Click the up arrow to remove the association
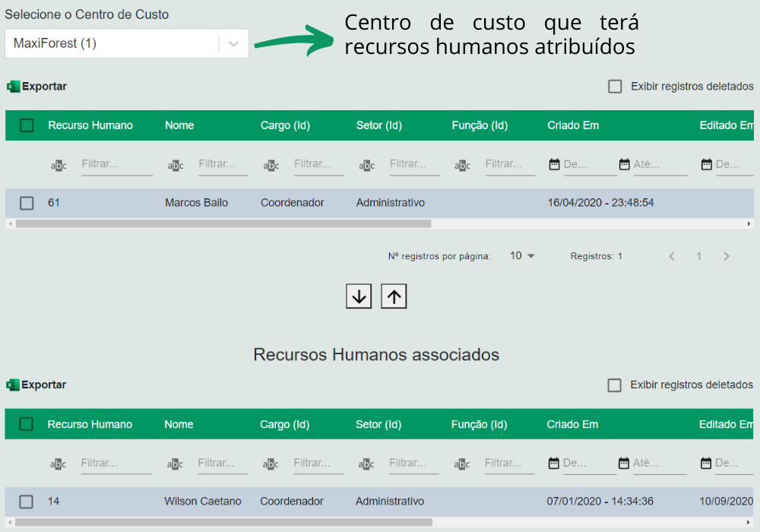Image resolution: width=760 pixels, height=532 pixels. 394,296
